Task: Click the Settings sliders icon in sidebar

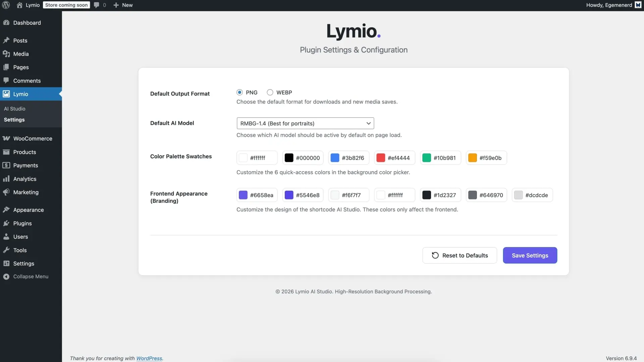Action: (6, 263)
